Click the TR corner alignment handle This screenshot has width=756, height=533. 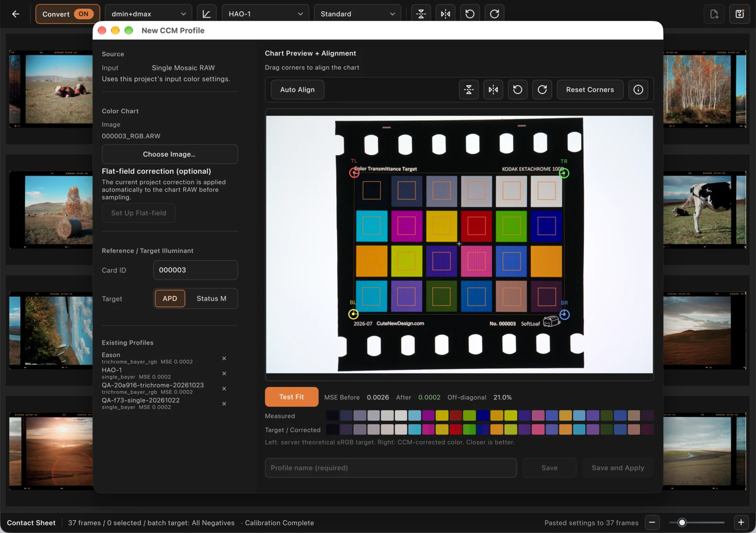[x=564, y=173]
